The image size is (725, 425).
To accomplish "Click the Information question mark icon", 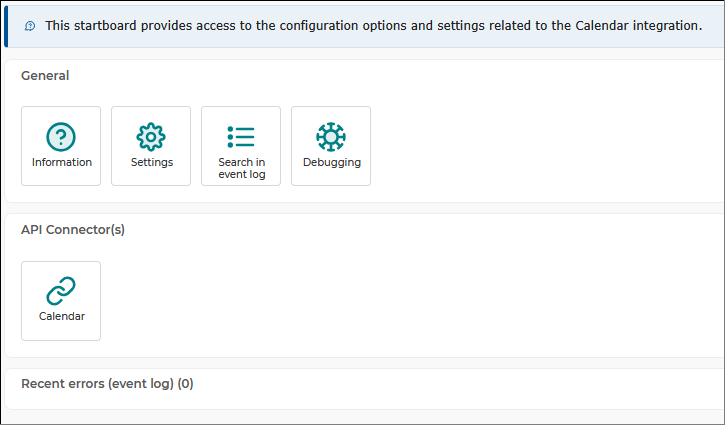I will [x=61, y=136].
